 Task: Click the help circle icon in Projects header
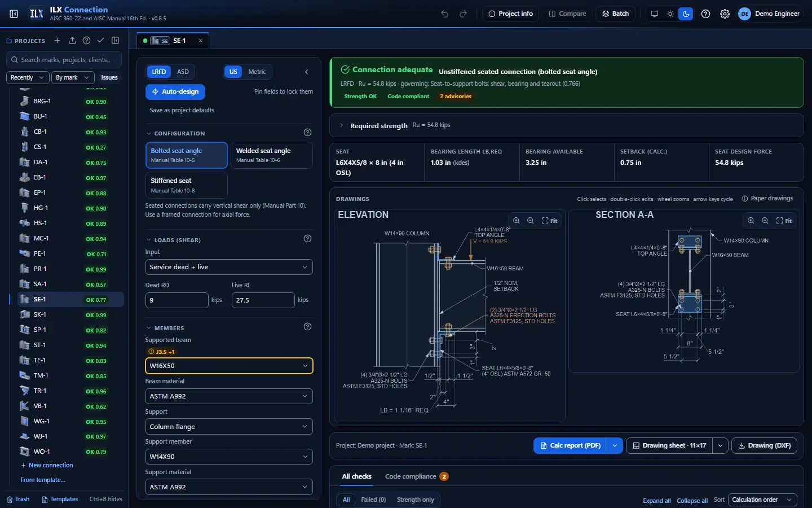coord(86,41)
